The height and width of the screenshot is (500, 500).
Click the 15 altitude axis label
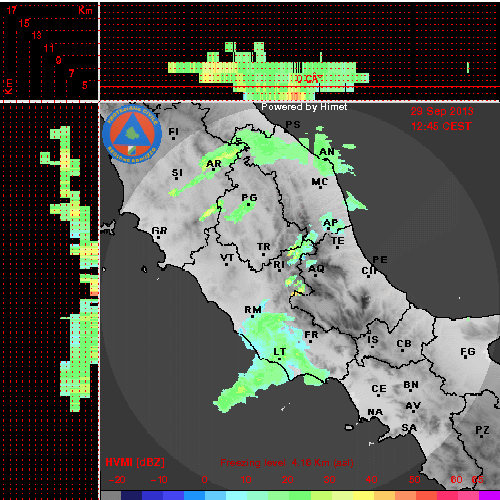click(x=24, y=23)
